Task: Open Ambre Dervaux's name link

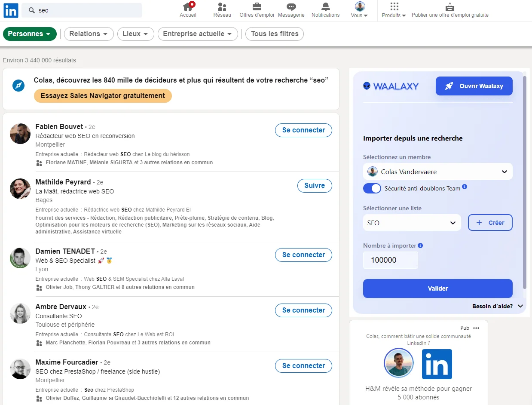Action: point(61,307)
